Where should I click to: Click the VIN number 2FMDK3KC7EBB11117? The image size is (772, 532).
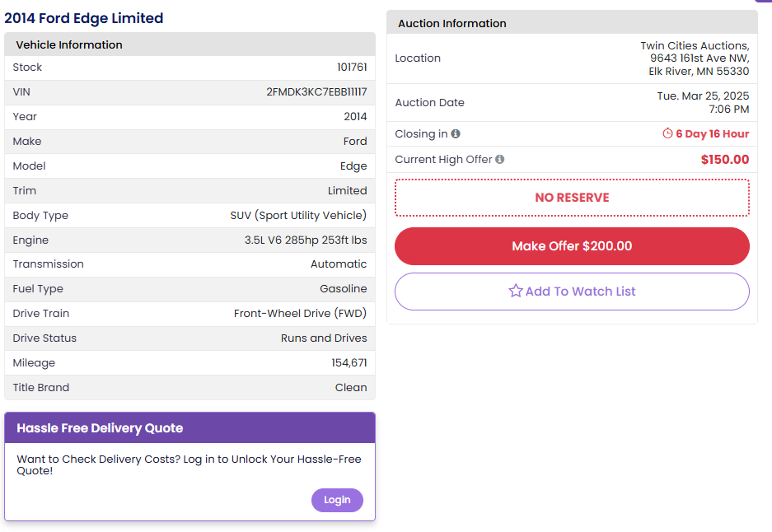[x=316, y=92]
